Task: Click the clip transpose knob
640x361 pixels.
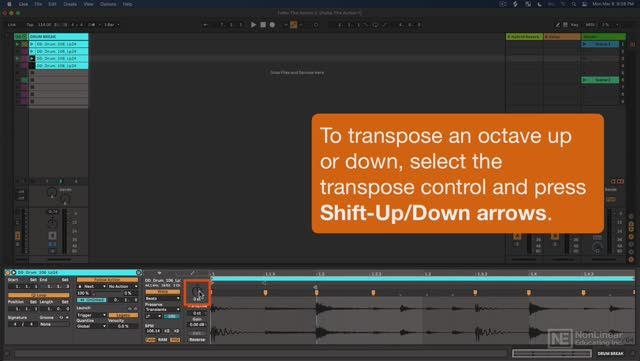Action: [x=197, y=292]
